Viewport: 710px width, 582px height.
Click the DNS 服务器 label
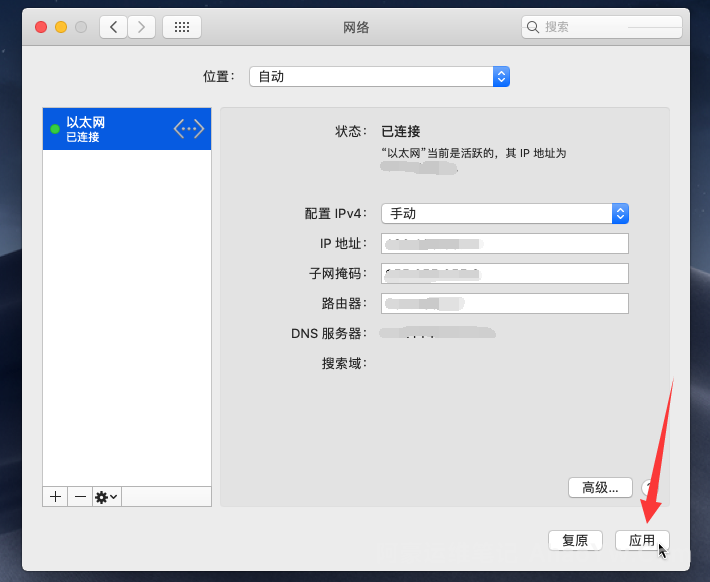[x=329, y=334]
